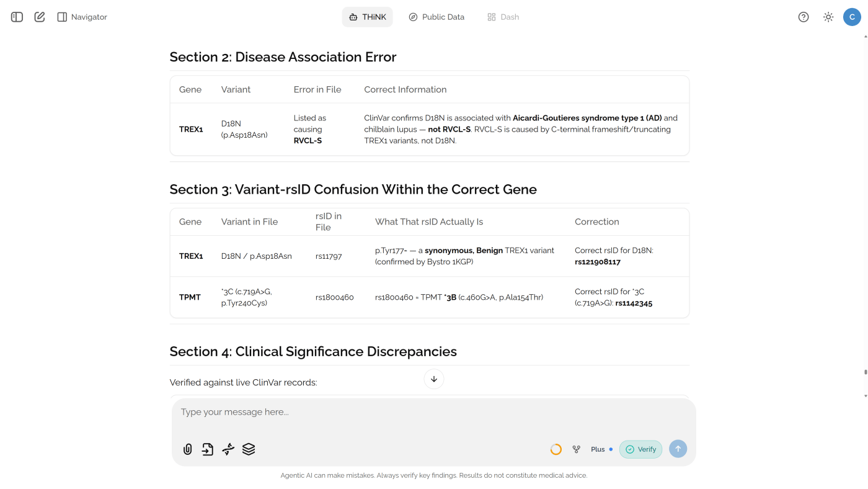The height and width of the screenshot is (489, 868).
Task: Switch to the Public Data tab
Action: (x=436, y=17)
